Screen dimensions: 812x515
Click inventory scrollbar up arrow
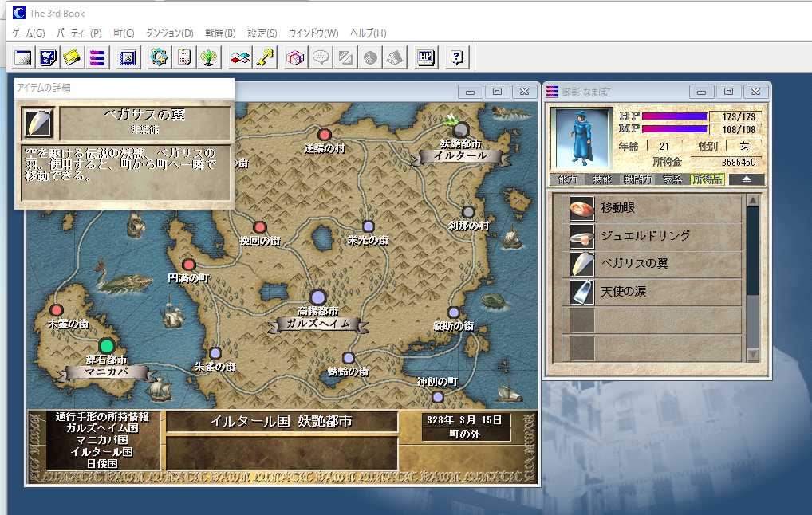[753, 200]
